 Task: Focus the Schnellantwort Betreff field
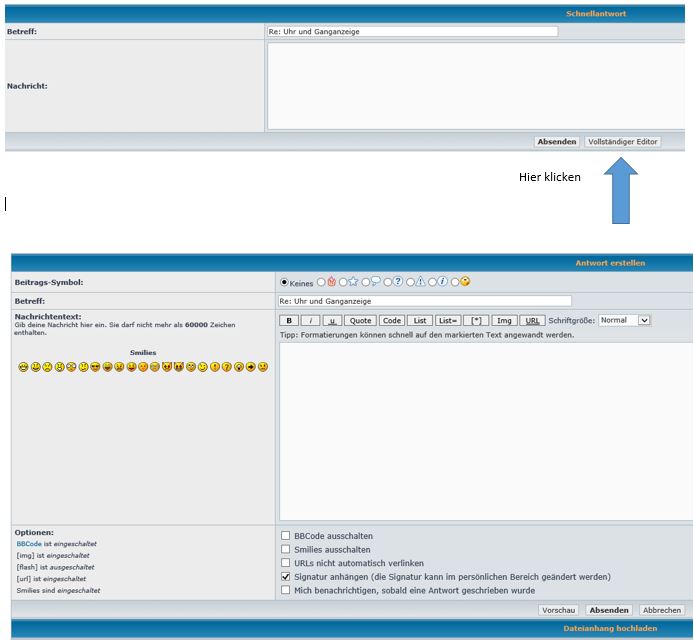tap(412, 31)
